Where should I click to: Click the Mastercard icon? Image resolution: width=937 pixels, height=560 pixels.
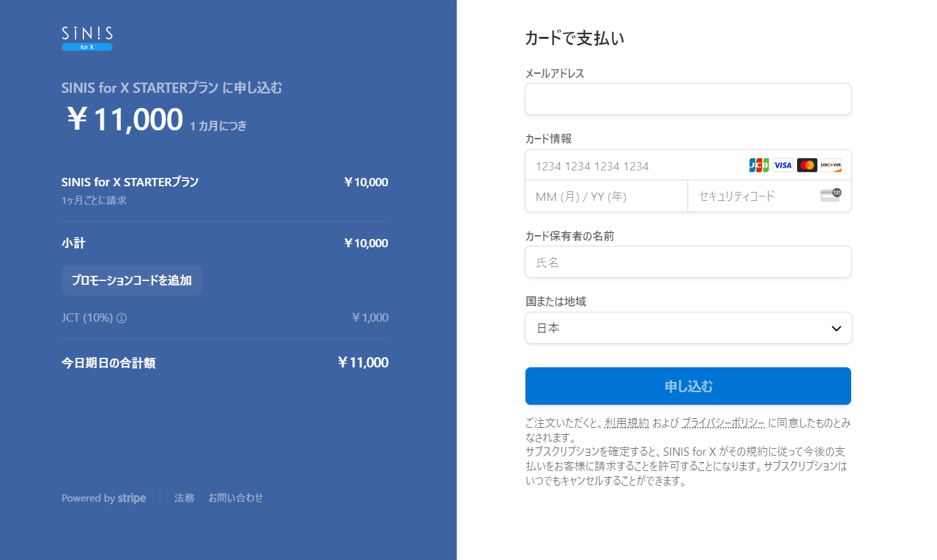(x=807, y=165)
